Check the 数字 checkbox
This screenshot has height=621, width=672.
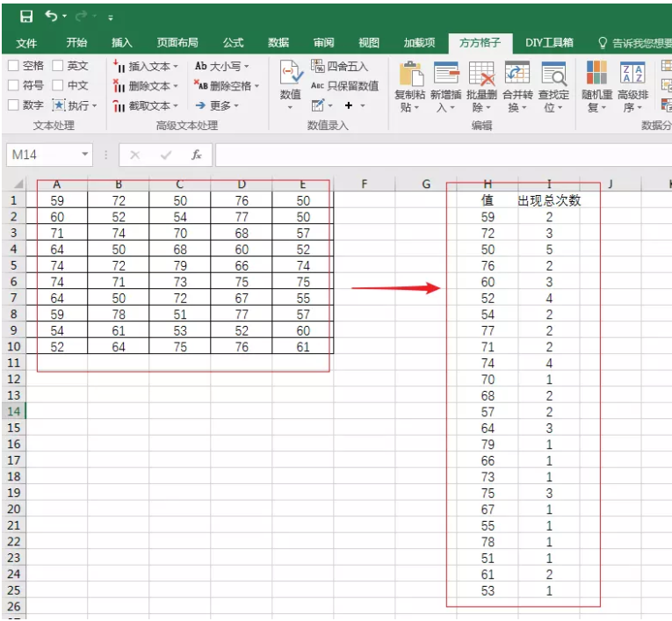pyautogui.click(x=14, y=105)
